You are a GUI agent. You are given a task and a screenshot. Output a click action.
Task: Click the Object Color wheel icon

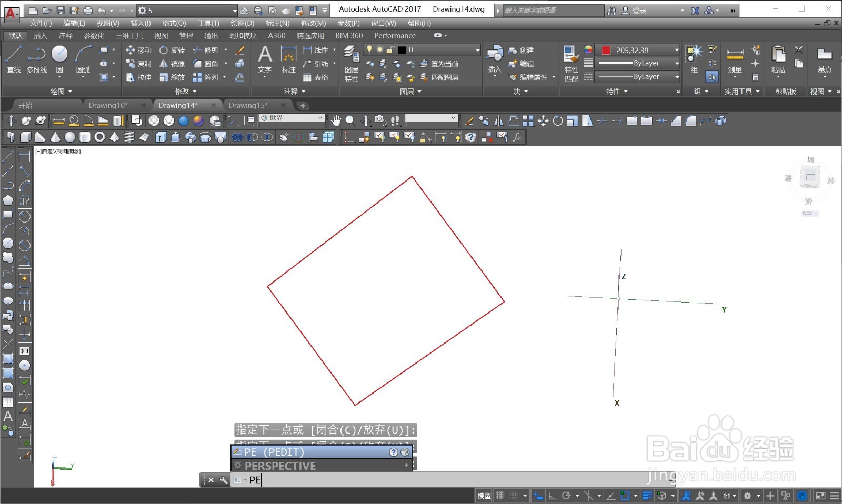(x=588, y=49)
